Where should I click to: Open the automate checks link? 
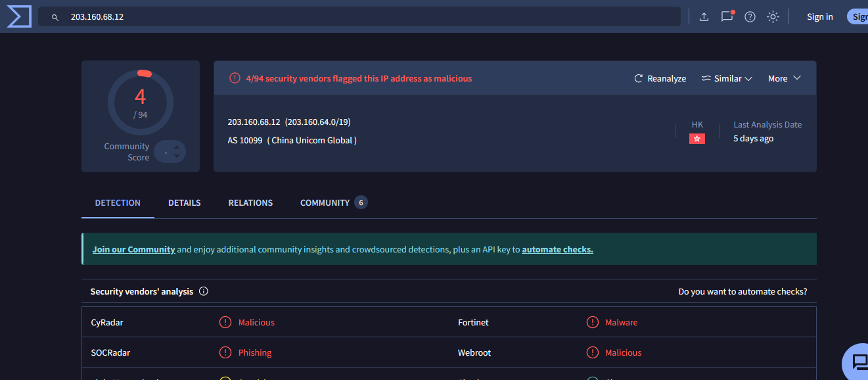[x=557, y=249]
